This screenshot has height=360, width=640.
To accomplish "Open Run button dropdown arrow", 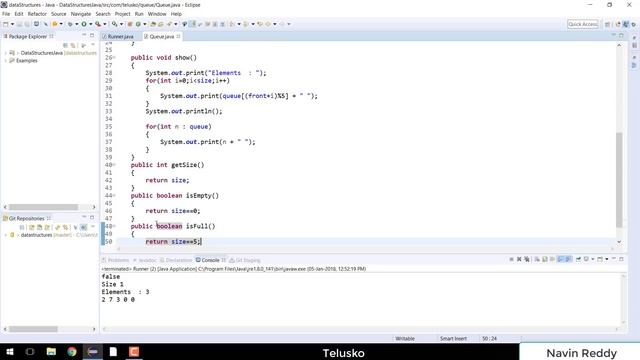I will 91,24.
